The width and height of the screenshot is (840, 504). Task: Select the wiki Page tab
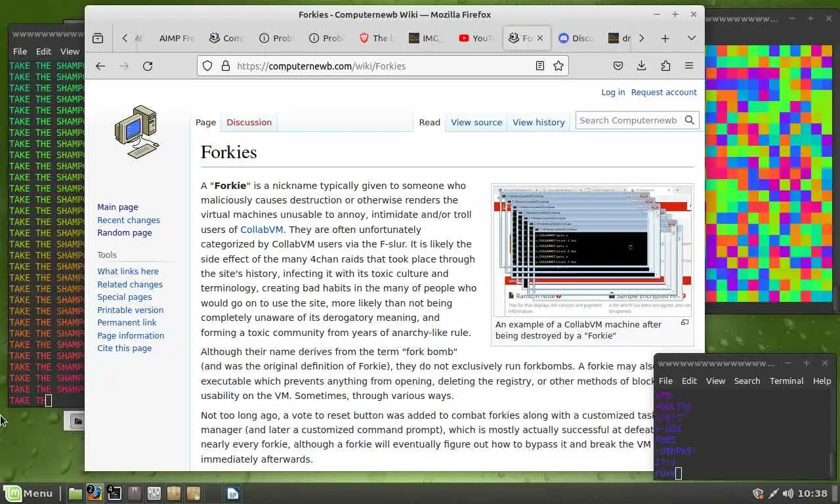[205, 122]
